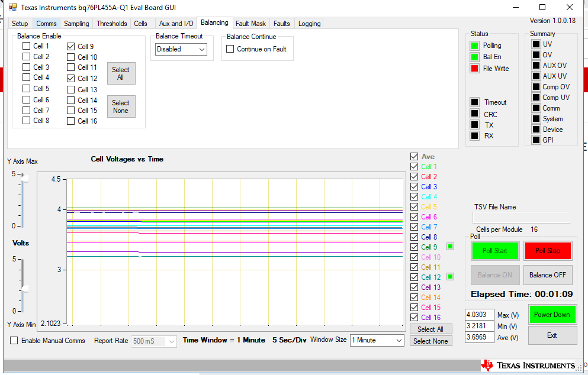This screenshot has height=375, width=588.
Task: Hide the Cell 16 trace in legend
Action: coord(414,317)
